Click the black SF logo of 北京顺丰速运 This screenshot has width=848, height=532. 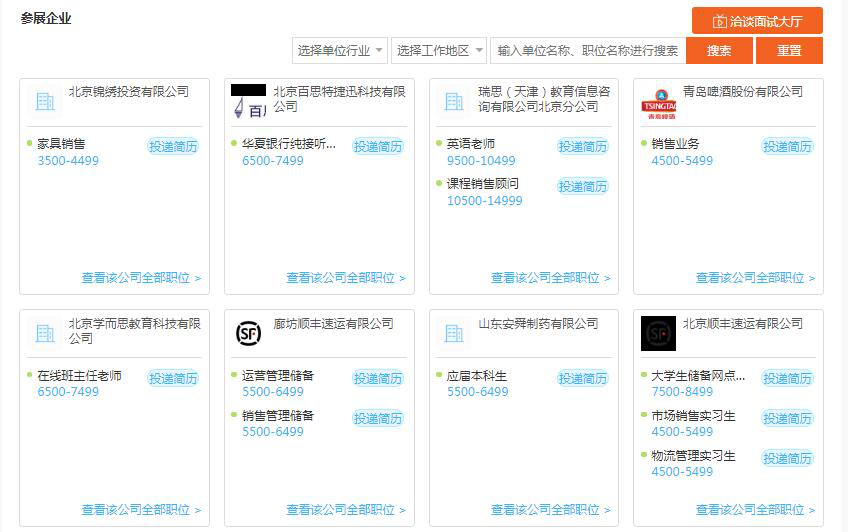[x=658, y=333]
